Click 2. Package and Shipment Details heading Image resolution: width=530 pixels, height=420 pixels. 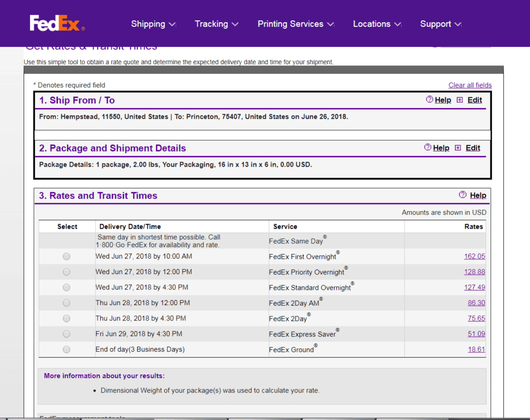113,148
